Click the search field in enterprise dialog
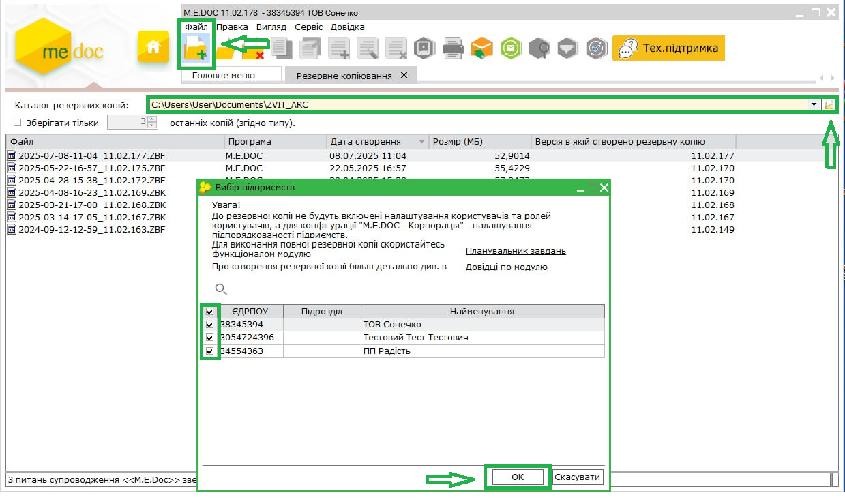The image size is (845, 504). 311,289
